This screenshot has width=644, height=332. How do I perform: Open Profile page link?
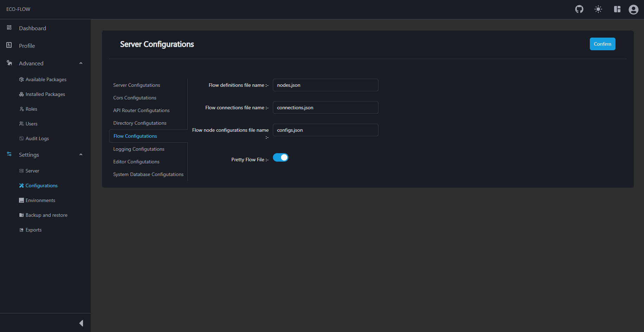(27, 46)
